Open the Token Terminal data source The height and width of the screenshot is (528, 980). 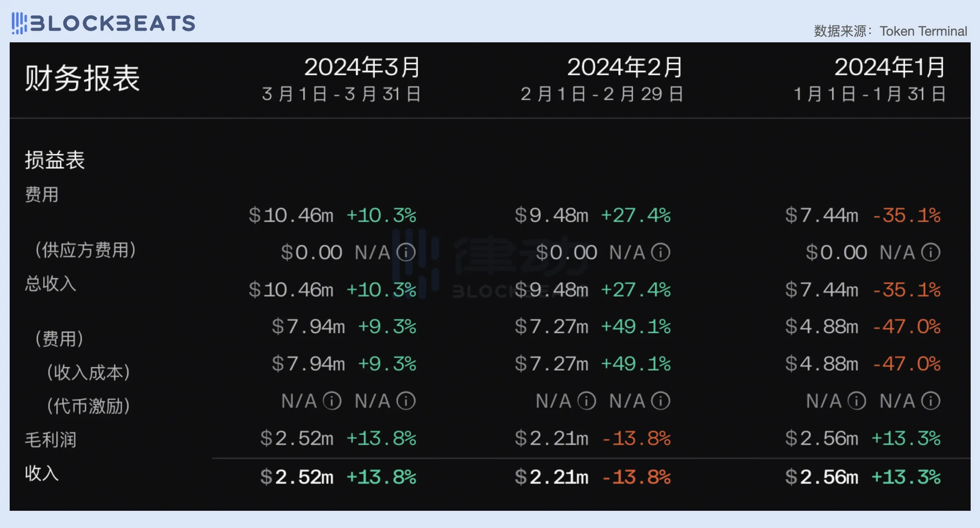(923, 31)
